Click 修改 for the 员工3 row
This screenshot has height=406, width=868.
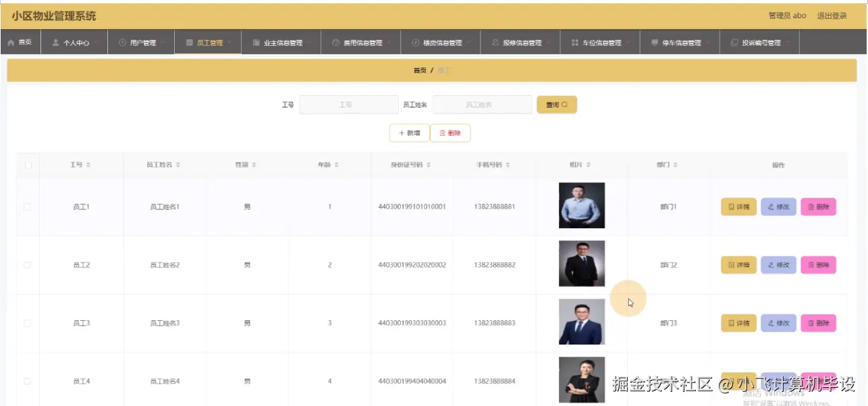pos(778,323)
